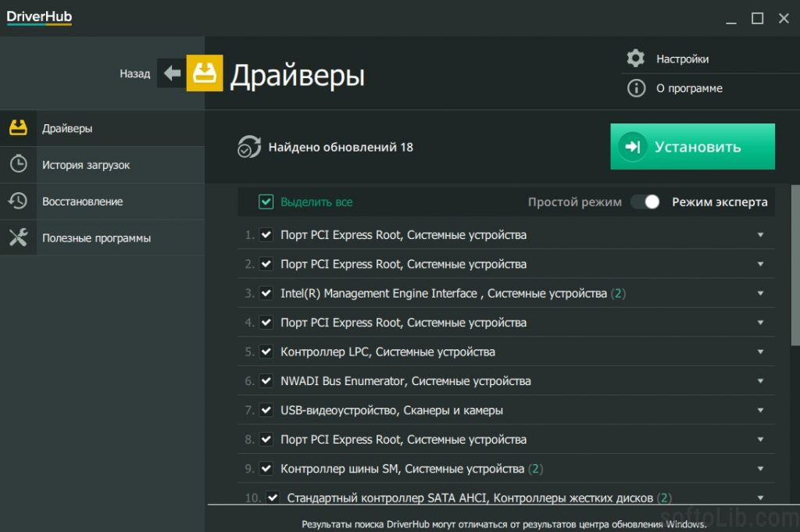This screenshot has width=800, height=532.
Task: Expand the USB-видеоустройство row arrow
Action: tap(760, 410)
